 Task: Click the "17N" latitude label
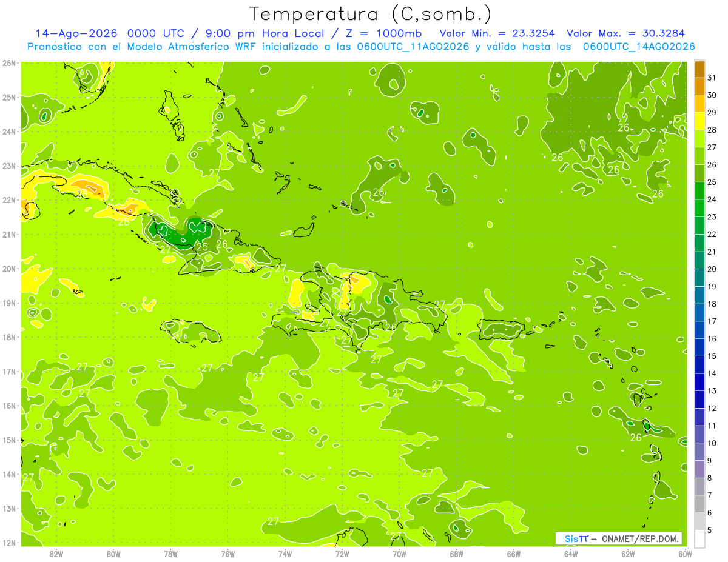coord(9,371)
